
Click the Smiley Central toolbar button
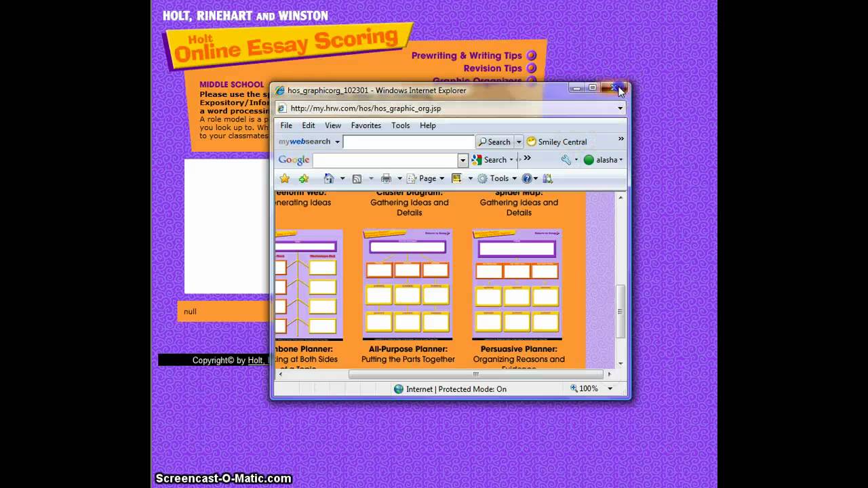[x=556, y=142]
